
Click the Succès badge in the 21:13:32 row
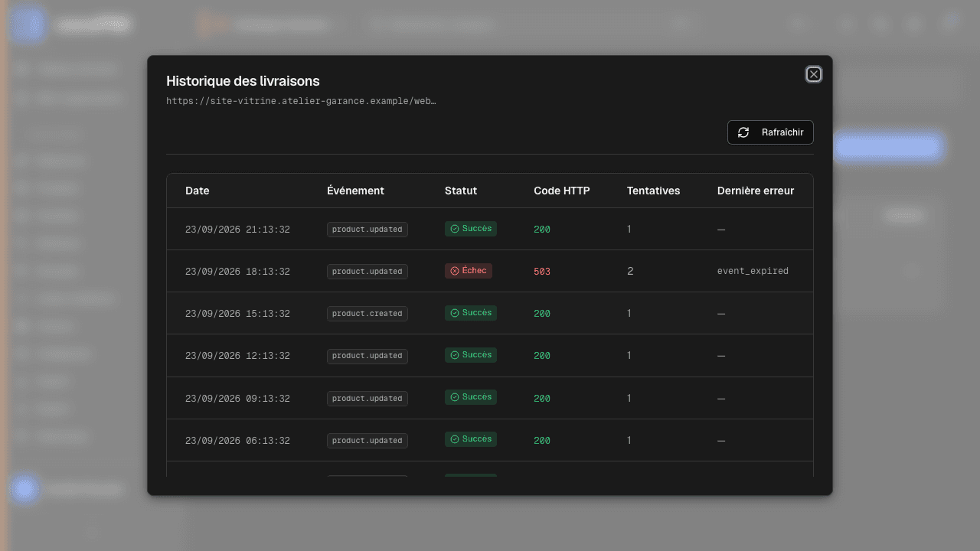click(x=471, y=229)
